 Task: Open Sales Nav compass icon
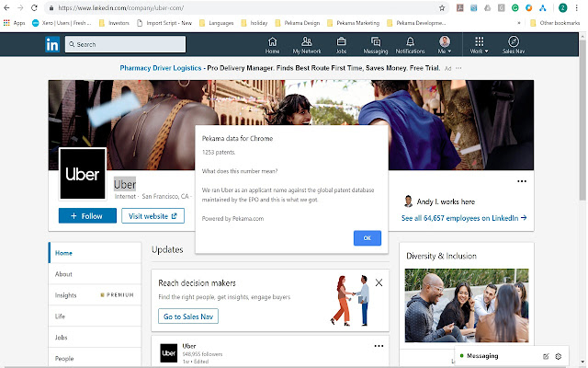514,45
